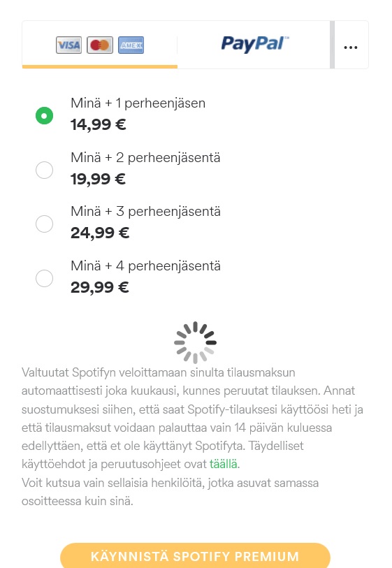Click the 19,99 € price label
The image size is (392, 568).
point(99,179)
